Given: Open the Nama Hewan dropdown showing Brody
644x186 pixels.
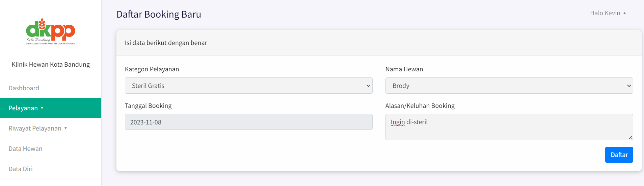Looking at the screenshot, I should 509,86.
